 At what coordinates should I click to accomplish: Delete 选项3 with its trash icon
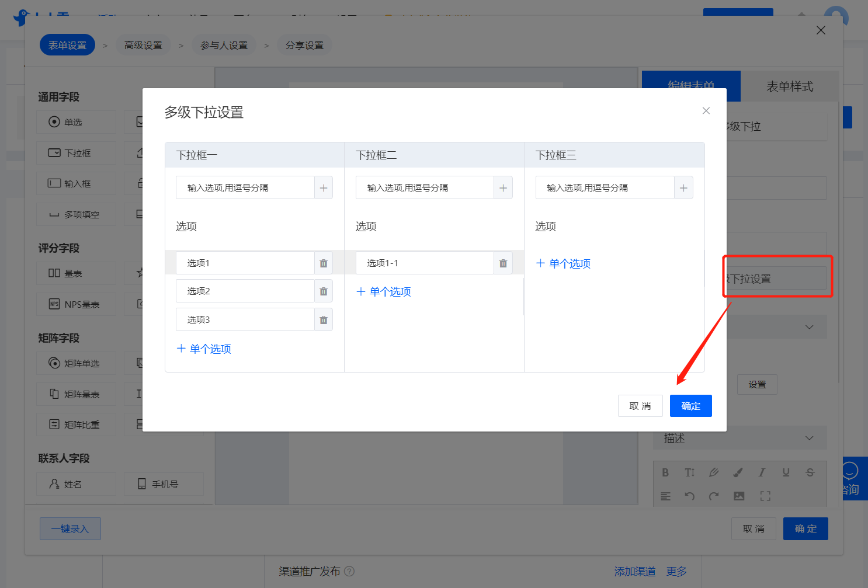[x=324, y=320]
